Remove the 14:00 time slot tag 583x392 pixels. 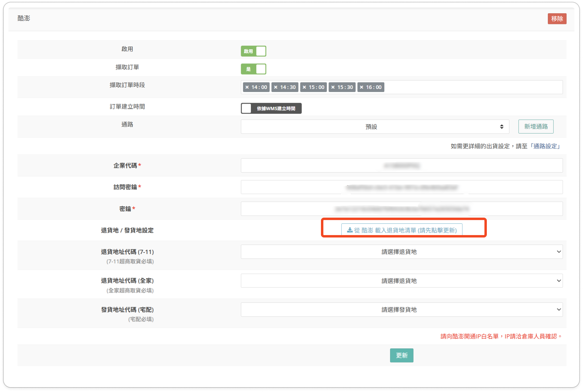pyautogui.click(x=247, y=87)
